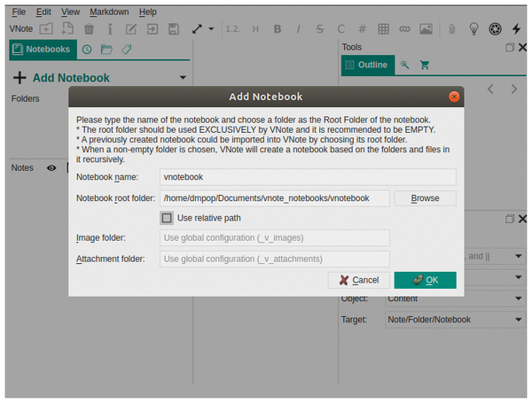532x403 pixels.
Task: Click the Attachments paperclip icon
Action: click(x=452, y=29)
